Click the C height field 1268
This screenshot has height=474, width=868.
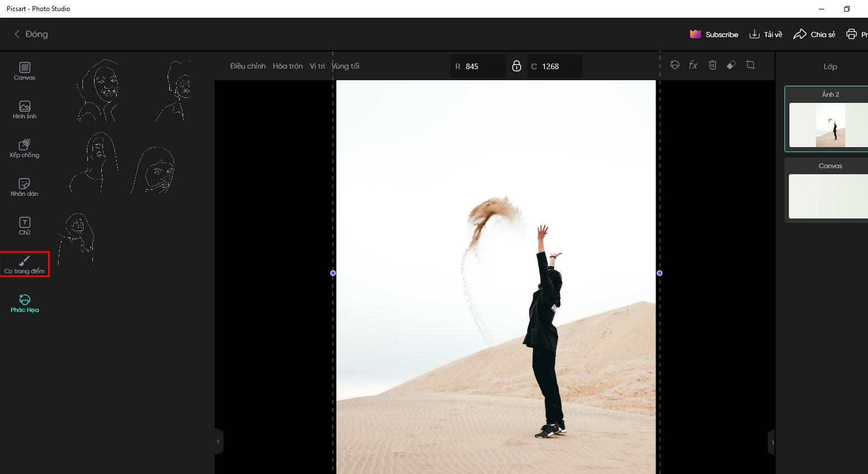555,66
